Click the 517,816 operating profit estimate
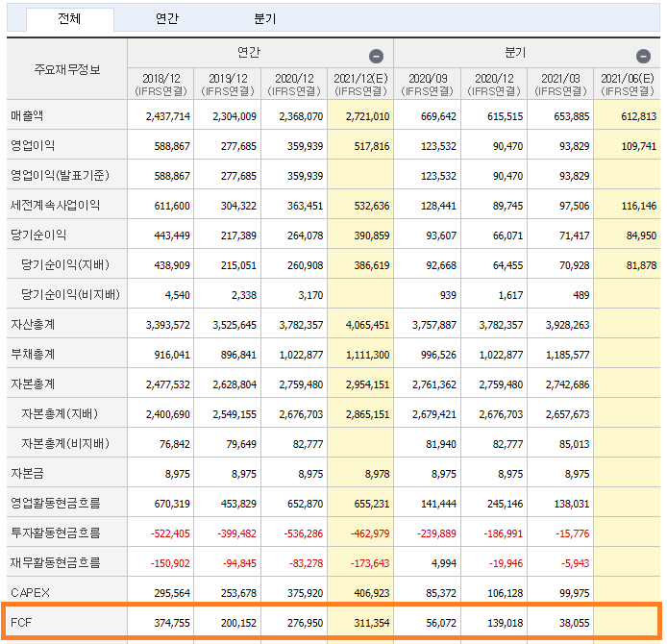667x644 pixels. coord(372,146)
